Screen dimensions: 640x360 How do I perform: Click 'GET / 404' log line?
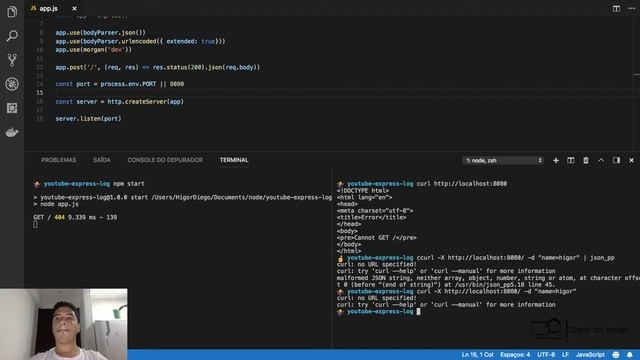click(x=75, y=218)
